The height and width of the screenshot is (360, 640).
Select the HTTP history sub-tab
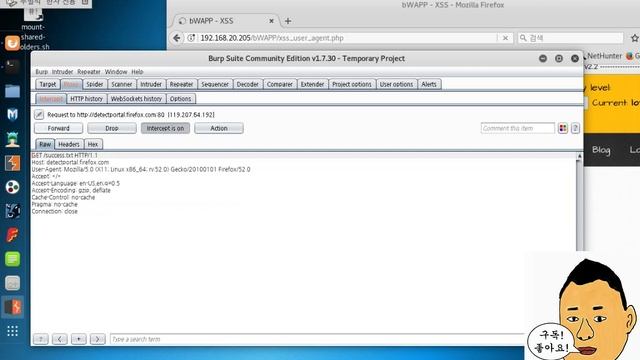86,99
